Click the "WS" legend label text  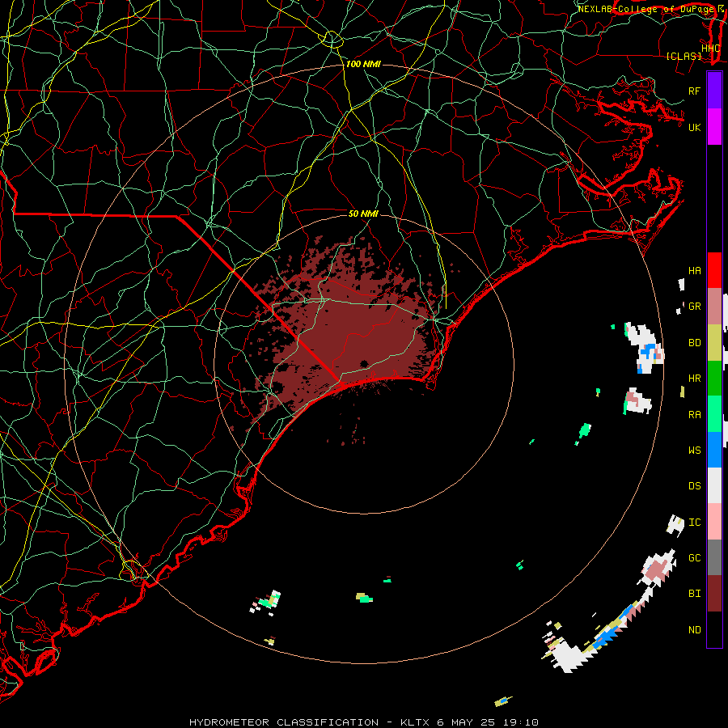point(694,451)
